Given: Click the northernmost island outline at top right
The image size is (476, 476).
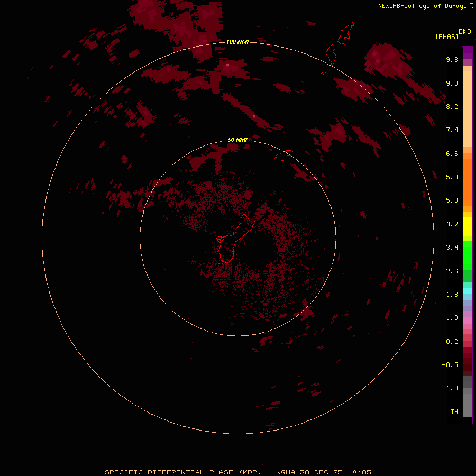Looking at the screenshot, I should (346, 33).
